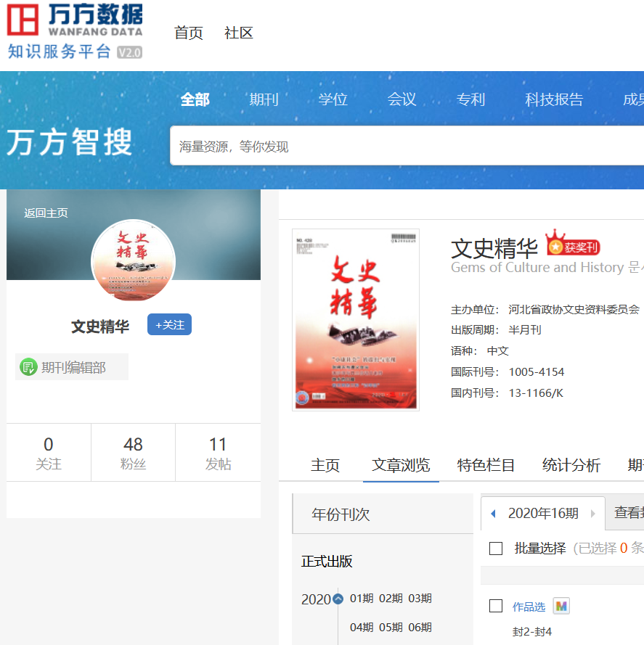Open issue 01期 of 2020
This screenshot has height=645, width=644.
pos(362,598)
